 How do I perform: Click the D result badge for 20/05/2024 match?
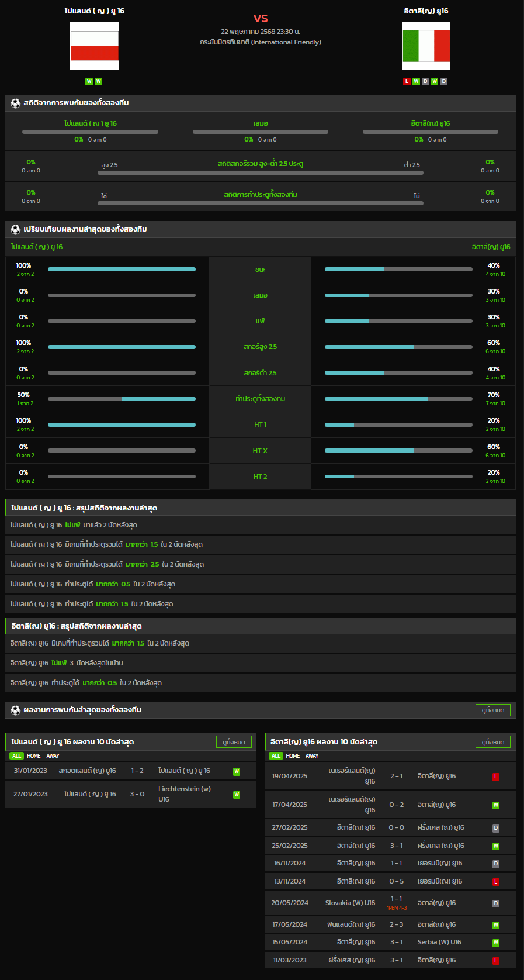[496, 903]
